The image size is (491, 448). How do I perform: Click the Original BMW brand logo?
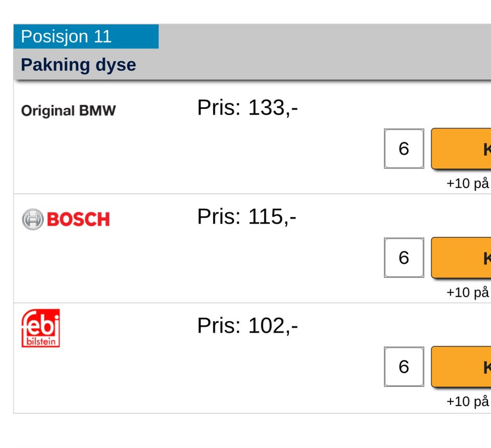point(68,110)
